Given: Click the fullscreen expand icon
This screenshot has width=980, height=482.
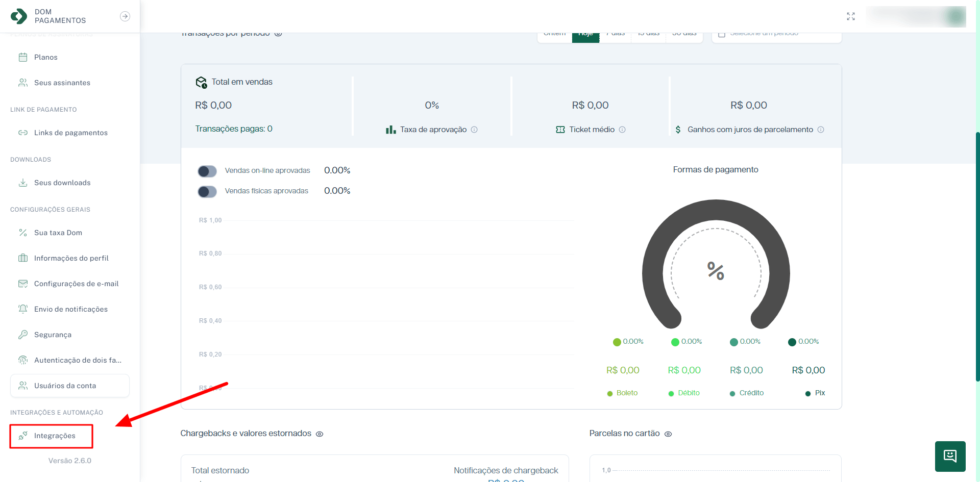Looking at the screenshot, I should tap(850, 16).
